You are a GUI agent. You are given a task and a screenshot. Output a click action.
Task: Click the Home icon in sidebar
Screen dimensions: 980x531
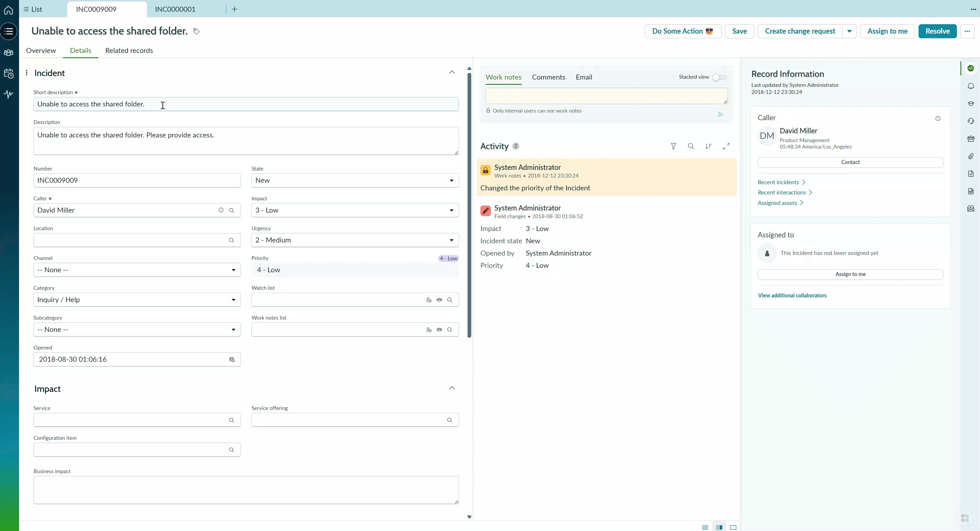[8, 10]
